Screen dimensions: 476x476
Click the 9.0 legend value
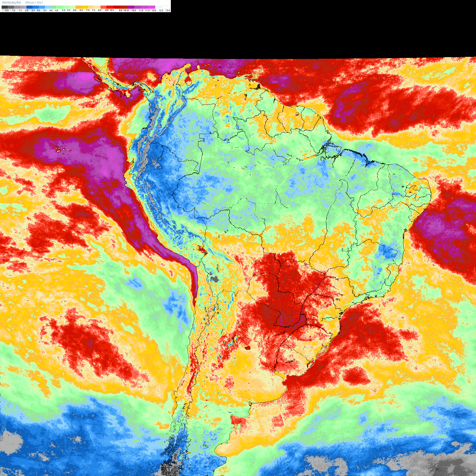coord(112,10)
